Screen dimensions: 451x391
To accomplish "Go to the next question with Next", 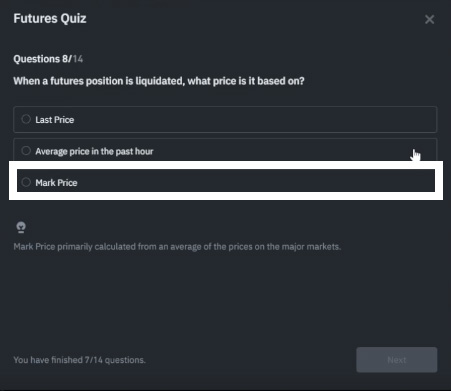I will point(397,360).
